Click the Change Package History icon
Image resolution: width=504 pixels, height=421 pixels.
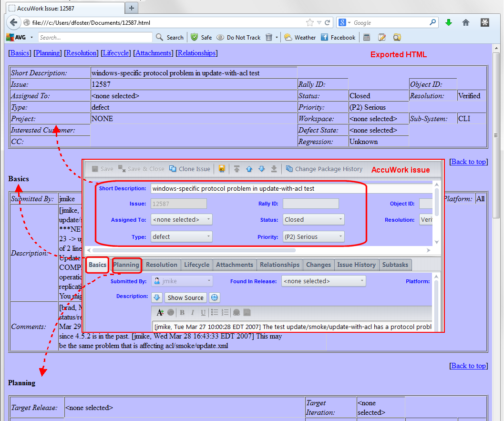coord(289,169)
